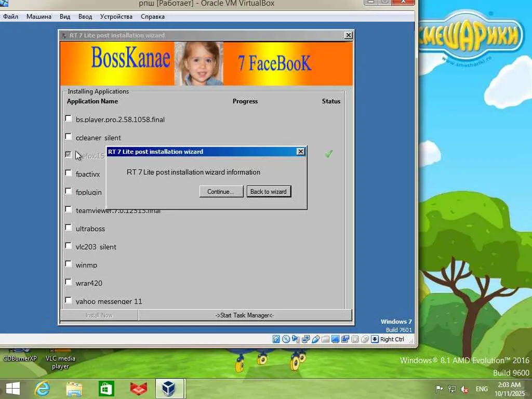Click the green checkmark status icon

tap(328, 154)
